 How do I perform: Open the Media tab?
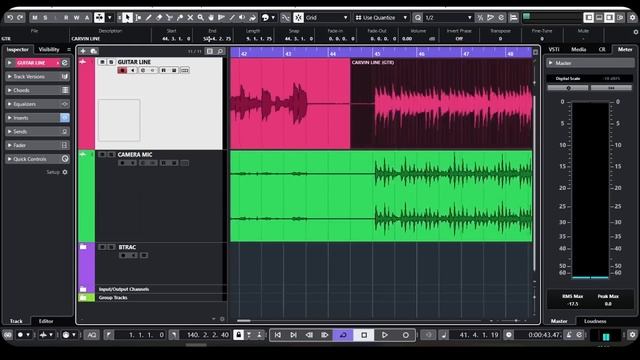[x=578, y=49]
